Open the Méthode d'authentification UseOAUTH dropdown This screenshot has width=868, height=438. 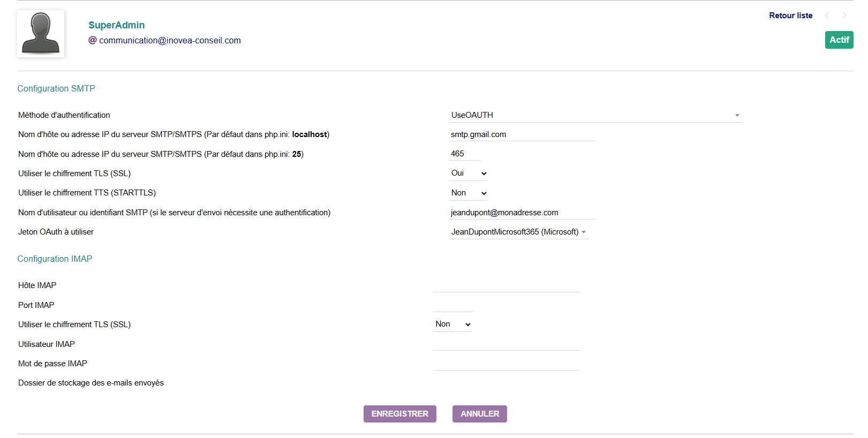(x=595, y=115)
